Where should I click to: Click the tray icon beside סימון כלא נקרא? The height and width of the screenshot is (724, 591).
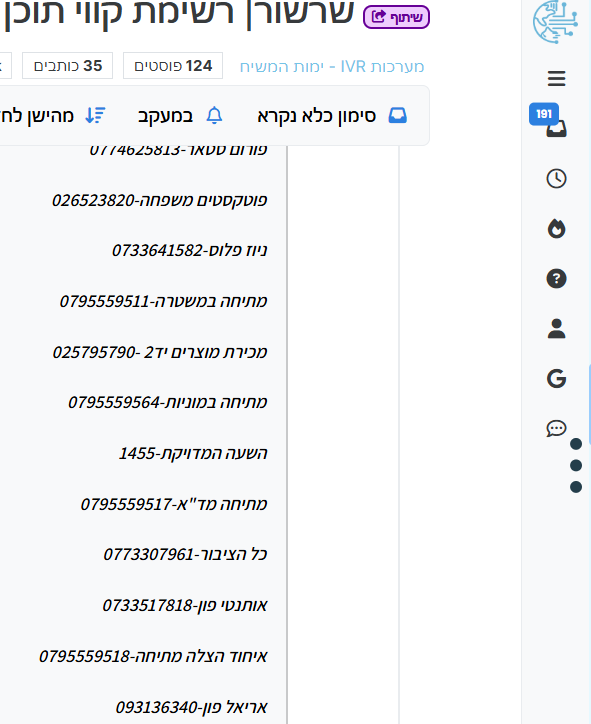click(398, 115)
